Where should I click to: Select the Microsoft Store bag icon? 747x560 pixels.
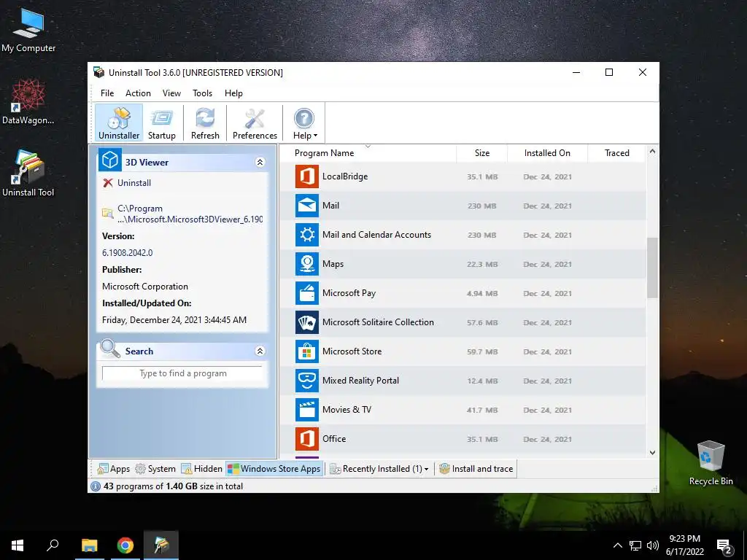tap(307, 351)
